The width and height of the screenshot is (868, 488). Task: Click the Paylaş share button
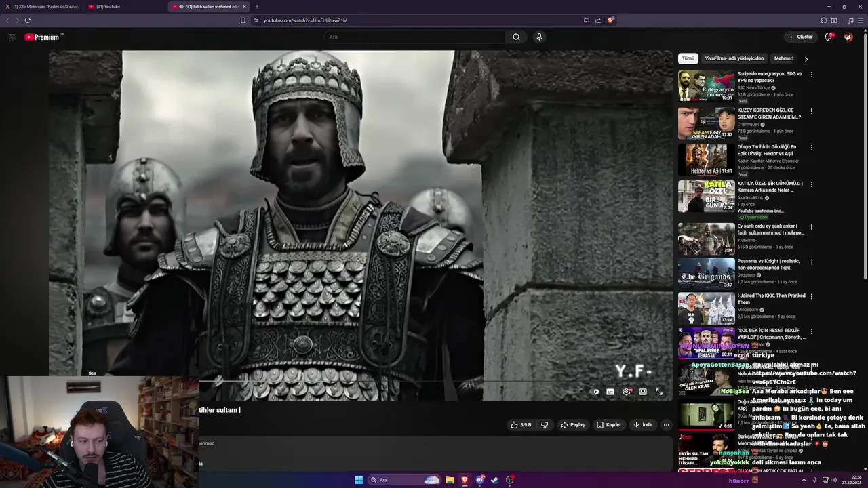point(572,425)
